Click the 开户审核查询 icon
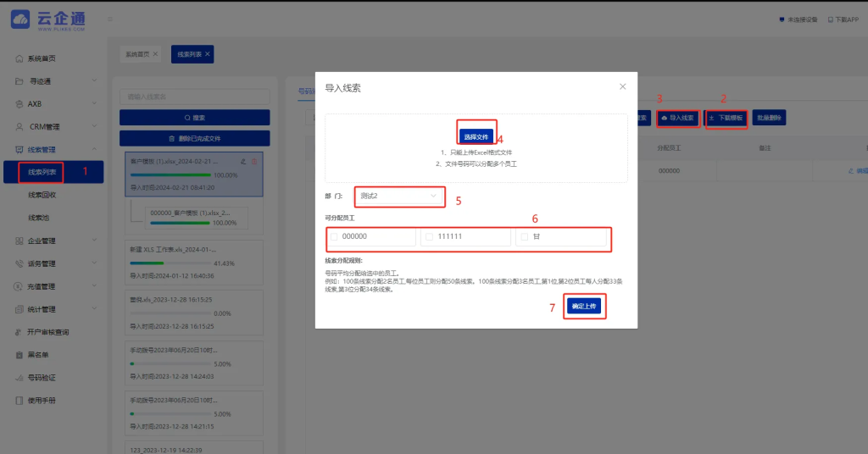 [19, 332]
